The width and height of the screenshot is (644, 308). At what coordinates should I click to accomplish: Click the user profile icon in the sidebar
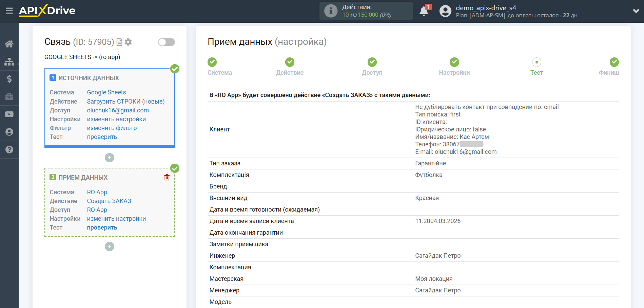[9, 132]
